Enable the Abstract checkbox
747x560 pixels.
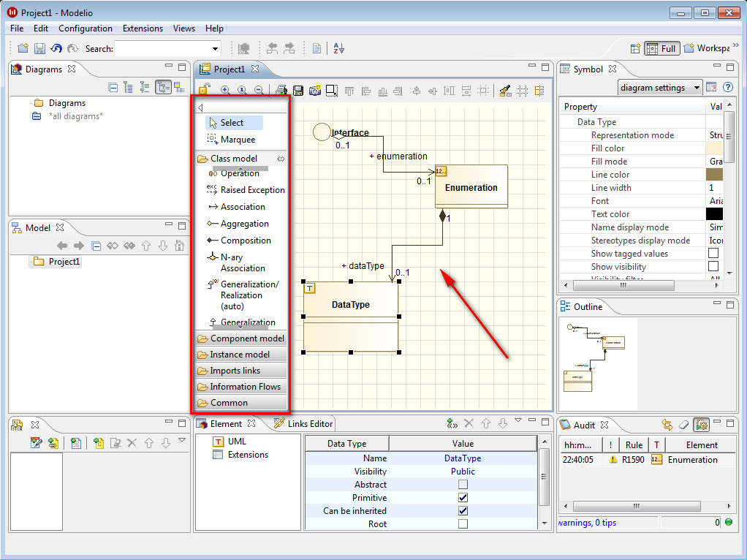(463, 485)
